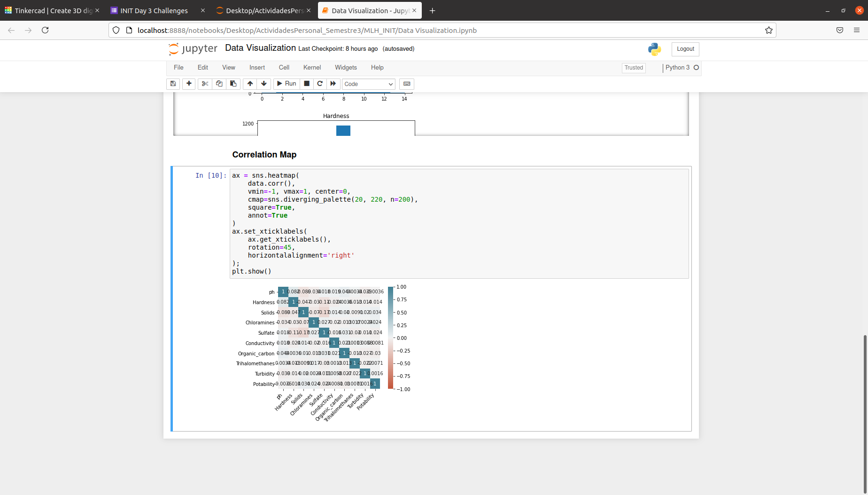Click the Trusted notebook indicator
This screenshot has height=495, width=868.
click(x=634, y=68)
